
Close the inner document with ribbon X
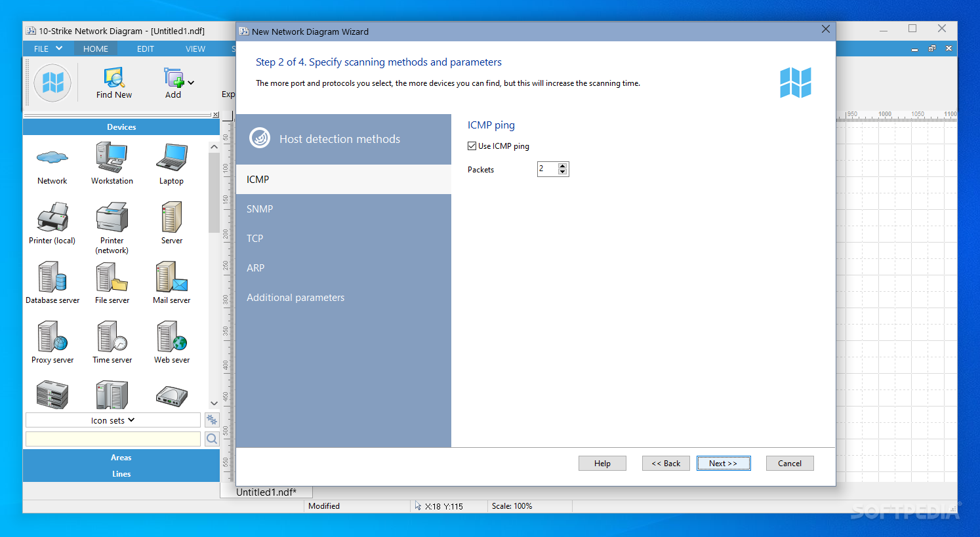tap(949, 49)
